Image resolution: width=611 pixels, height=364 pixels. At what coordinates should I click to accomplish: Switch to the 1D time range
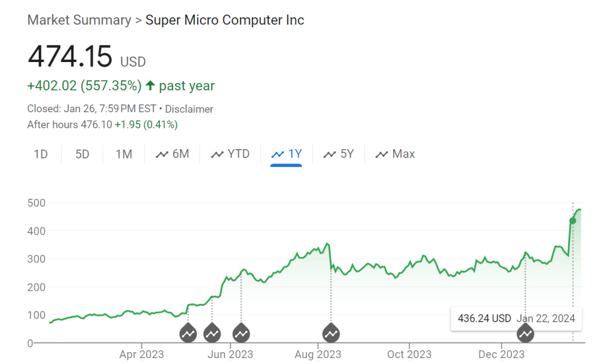point(41,155)
